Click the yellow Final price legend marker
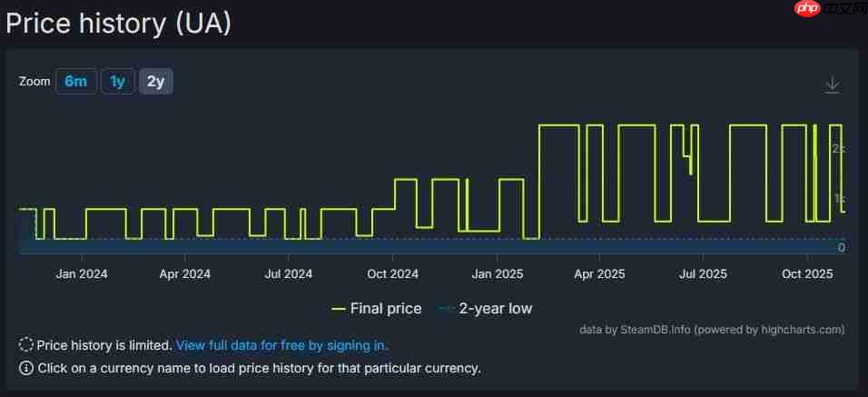 click(339, 309)
